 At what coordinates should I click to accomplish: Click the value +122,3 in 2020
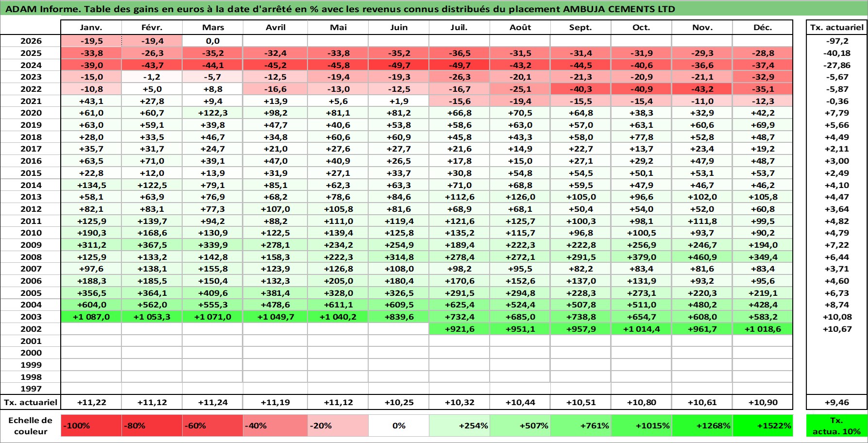213,113
